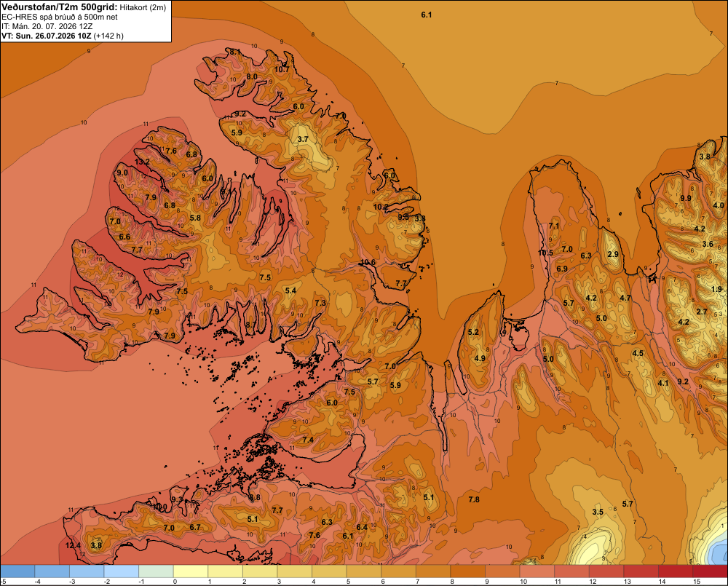Select the 10.6 reading by the fjord
728x586 pixels.
[368, 262]
